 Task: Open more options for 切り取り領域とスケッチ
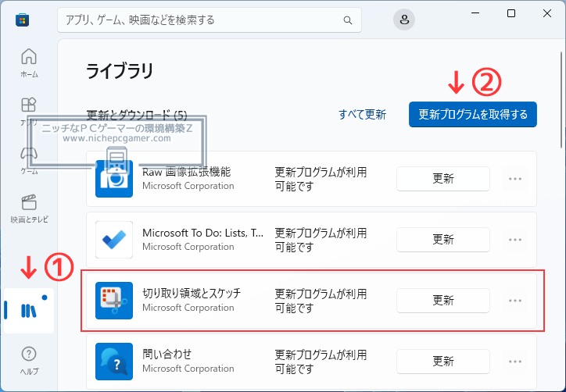click(x=514, y=301)
